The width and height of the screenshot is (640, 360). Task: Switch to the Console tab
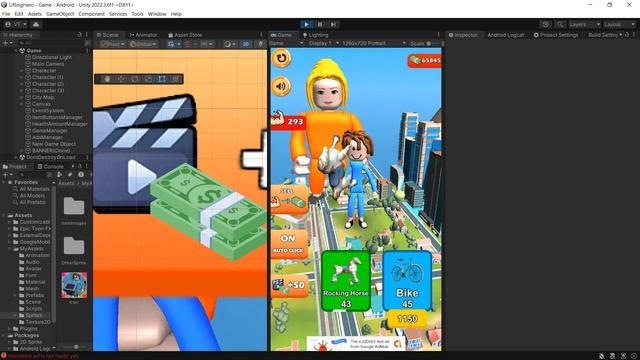51,167
